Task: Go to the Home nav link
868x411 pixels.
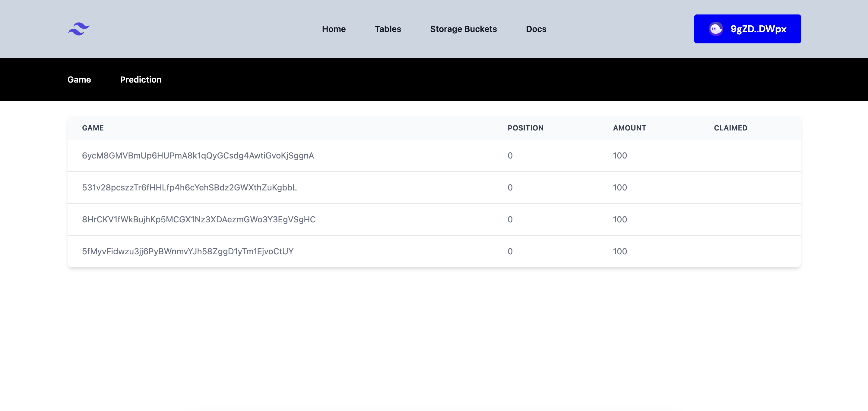Action: (333, 29)
